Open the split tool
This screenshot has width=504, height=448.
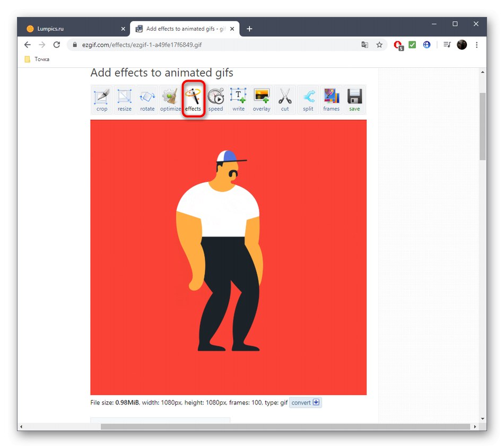[308, 100]
